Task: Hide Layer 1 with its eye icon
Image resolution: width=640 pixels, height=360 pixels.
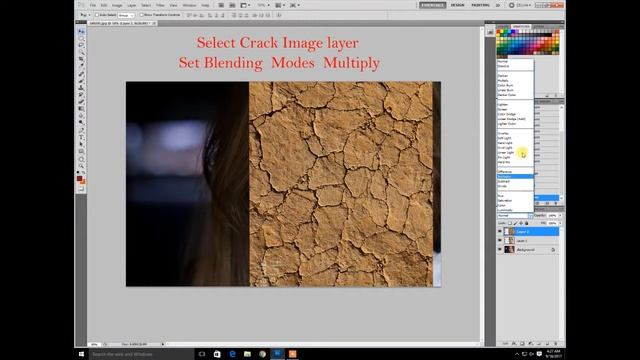Action: [x=500, y=240]
